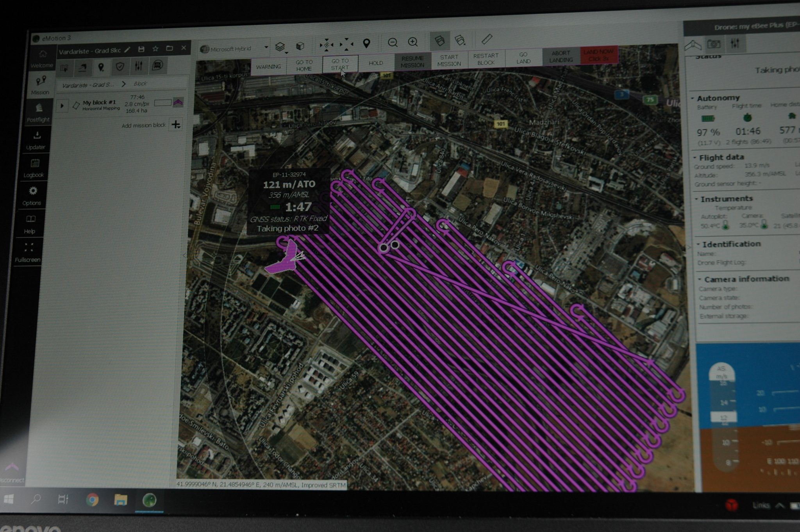This screenshot has height=532, width=800.
Task: Expand My block #1 with arrow
Action: (62, 105)
